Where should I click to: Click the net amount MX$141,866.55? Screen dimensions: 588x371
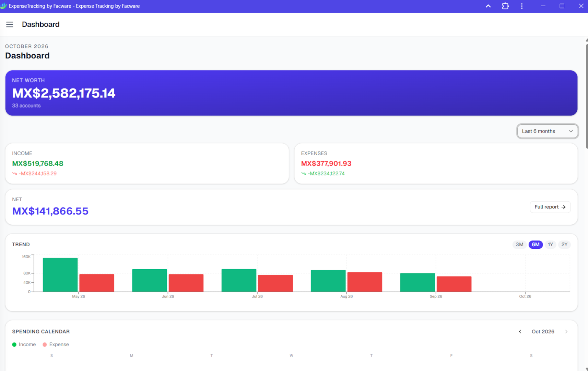[x=50, y=211]
